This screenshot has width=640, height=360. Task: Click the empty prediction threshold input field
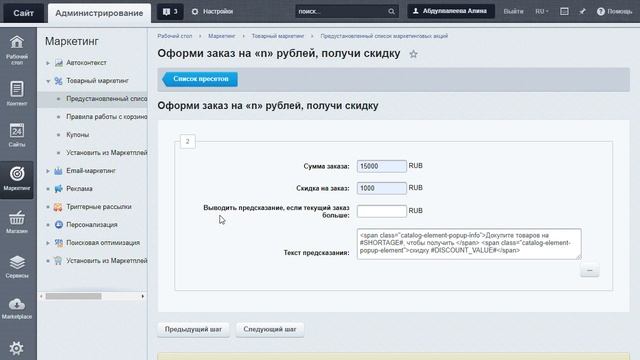tap(382, 211)
